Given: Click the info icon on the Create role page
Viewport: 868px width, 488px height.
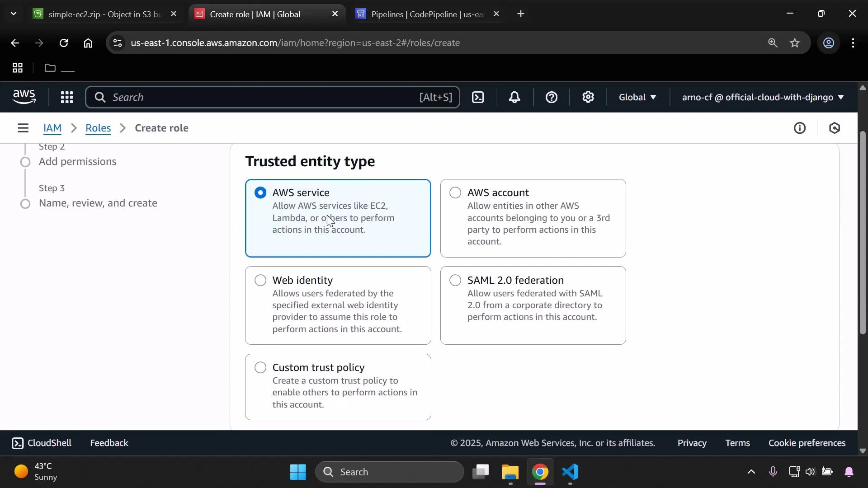Looking at the screenshot, I should coord(800,128).
